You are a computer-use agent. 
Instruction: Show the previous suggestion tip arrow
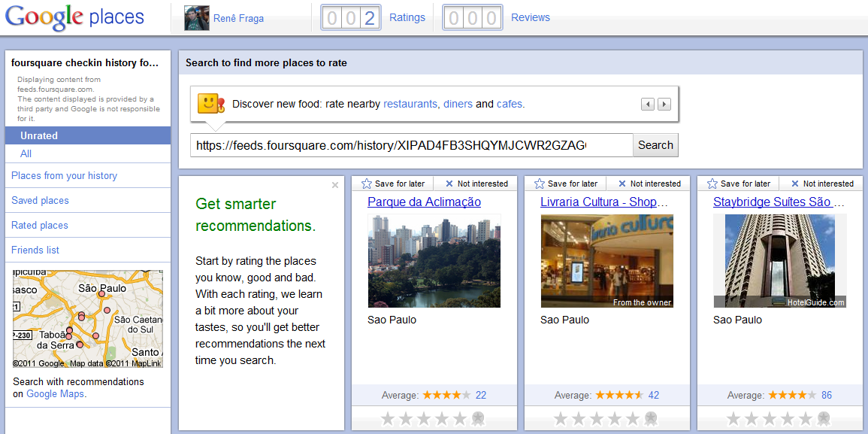[648, 105]
